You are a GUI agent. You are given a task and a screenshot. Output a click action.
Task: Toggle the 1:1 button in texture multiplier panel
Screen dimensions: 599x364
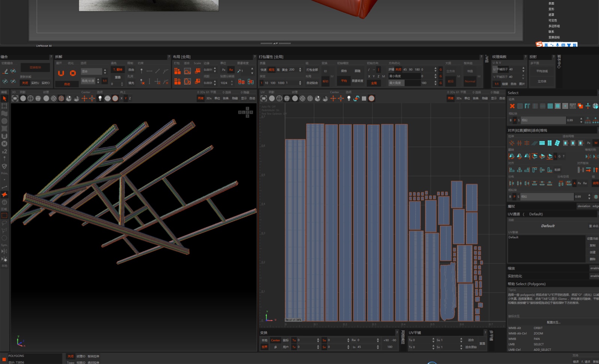pos(496,84)
